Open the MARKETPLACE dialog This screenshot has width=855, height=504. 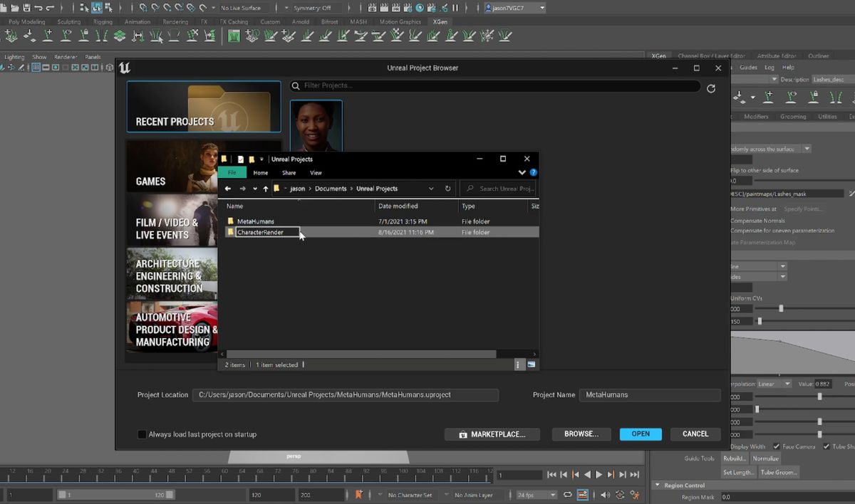tap(492, 434)
